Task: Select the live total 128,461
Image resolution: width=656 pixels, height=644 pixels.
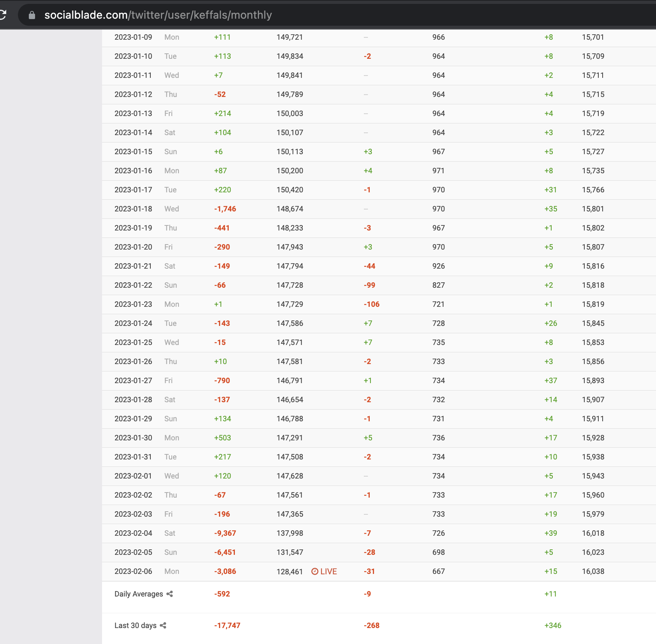Action: 290,572
